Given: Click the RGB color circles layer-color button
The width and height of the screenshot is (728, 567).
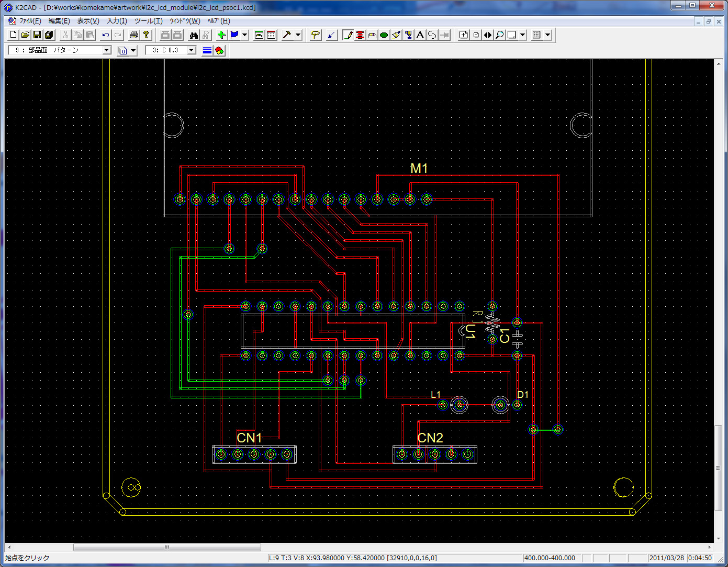Looking at the screenshot, I should (219, 50).
